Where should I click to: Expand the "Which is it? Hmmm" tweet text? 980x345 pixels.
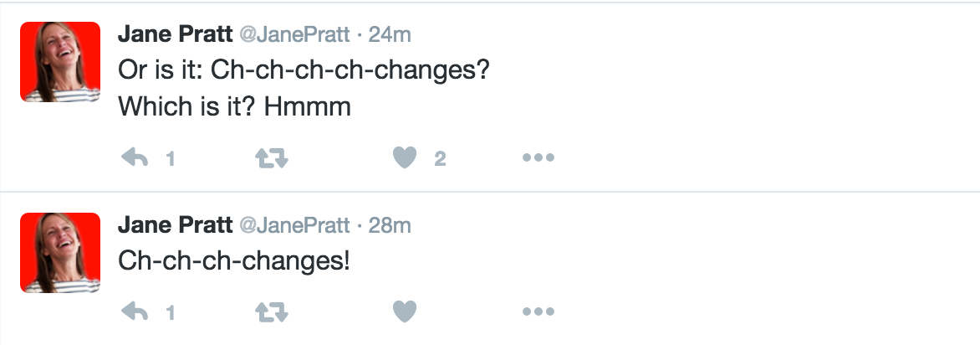[x=304, y=88]
